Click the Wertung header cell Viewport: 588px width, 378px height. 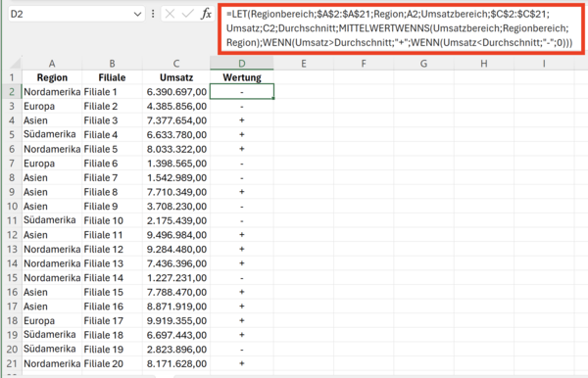242,77
